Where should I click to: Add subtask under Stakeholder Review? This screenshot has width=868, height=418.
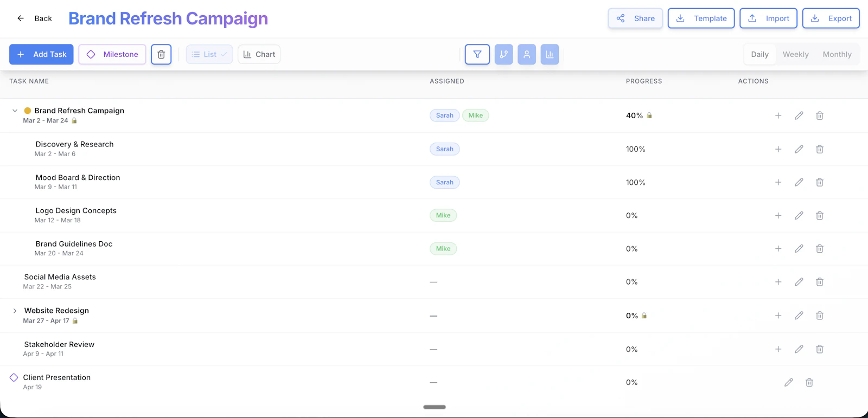(x=778, y=349)
